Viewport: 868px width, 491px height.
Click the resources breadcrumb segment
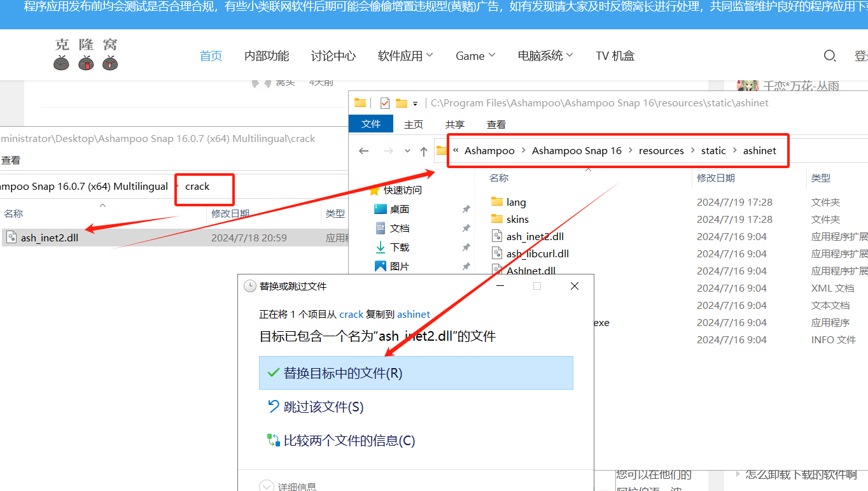coord(661,151)
